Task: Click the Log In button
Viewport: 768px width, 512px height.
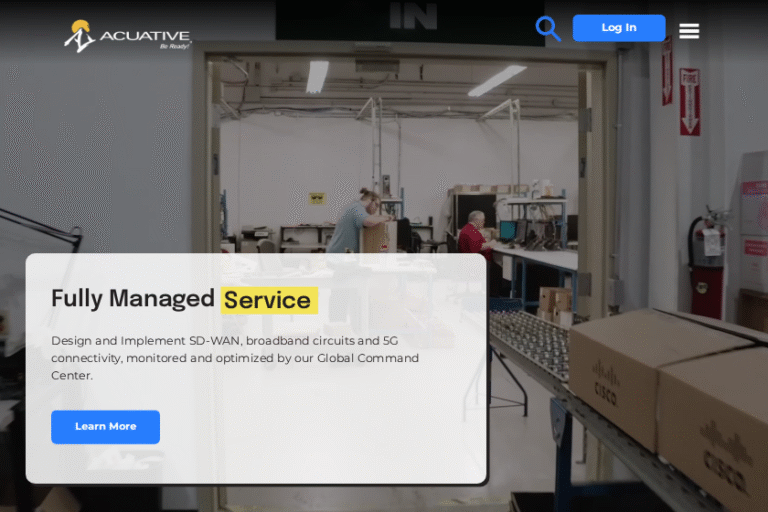Action: pos(619,28)
